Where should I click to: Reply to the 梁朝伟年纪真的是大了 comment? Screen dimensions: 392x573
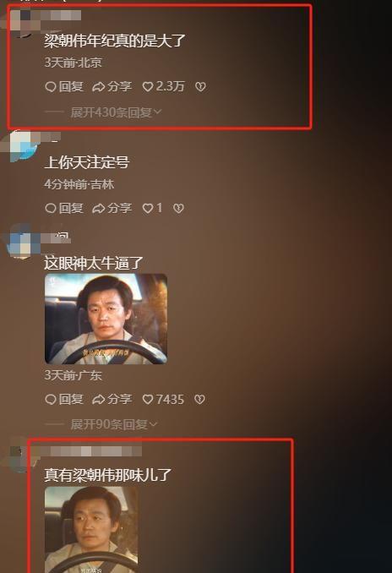(64, 86)
